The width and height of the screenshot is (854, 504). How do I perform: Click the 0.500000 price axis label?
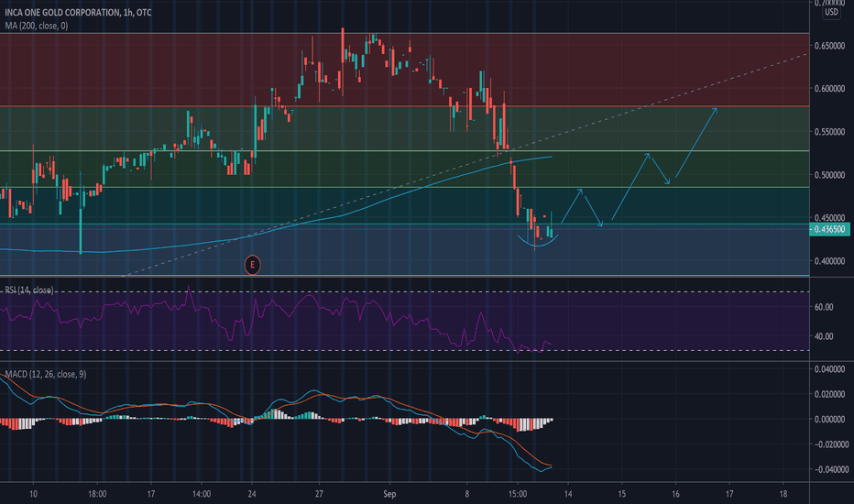point(829,175)
